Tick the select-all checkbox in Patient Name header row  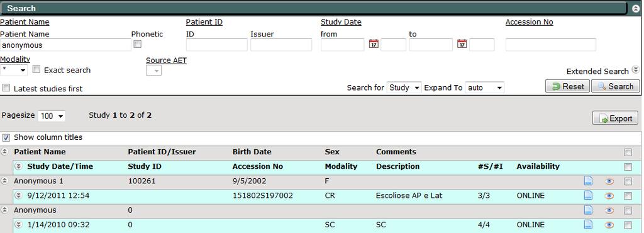click(628, 152)
